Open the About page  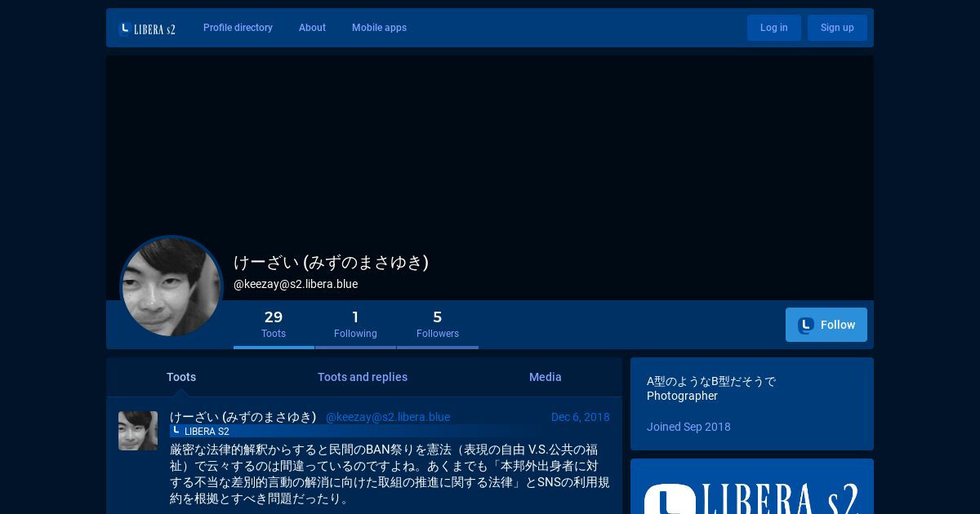(312, 28)
